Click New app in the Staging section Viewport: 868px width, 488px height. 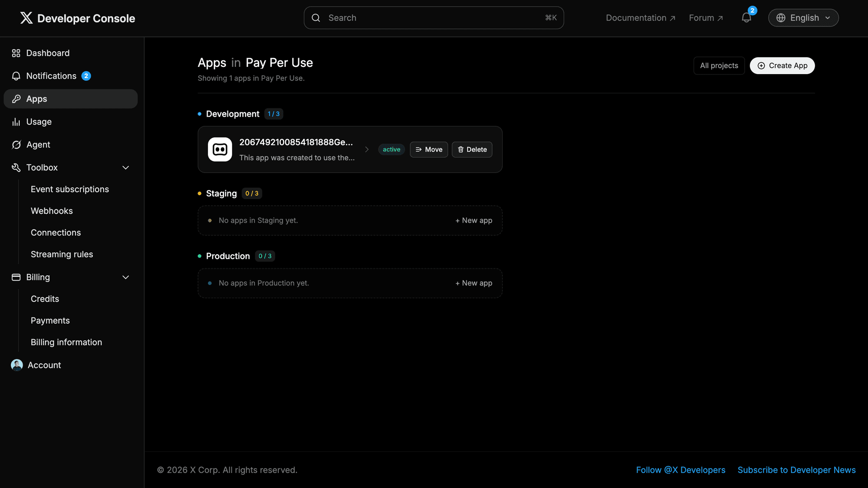click(x=473, y=220)
